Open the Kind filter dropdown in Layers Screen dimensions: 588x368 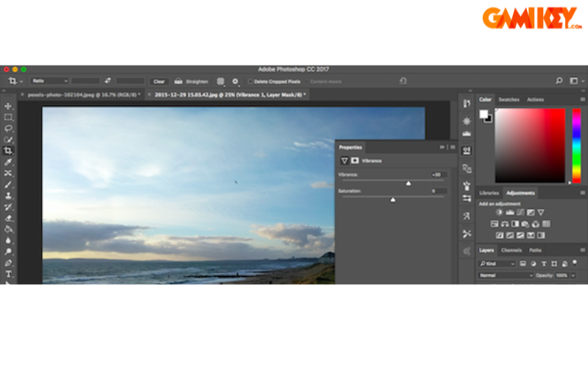tap(497, 263)
